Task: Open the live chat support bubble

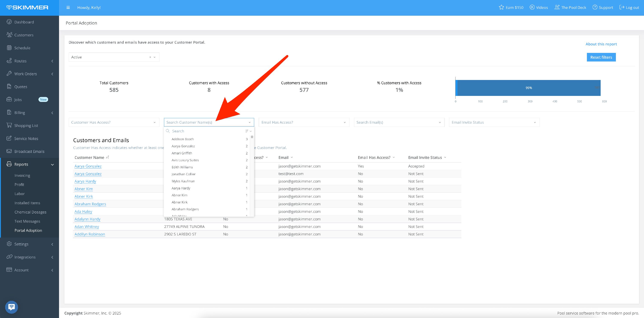Action: [12, 307]
